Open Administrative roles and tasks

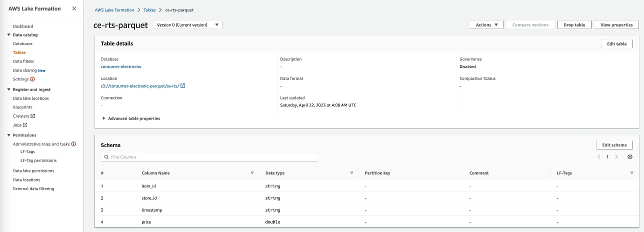tap(41, 144)
